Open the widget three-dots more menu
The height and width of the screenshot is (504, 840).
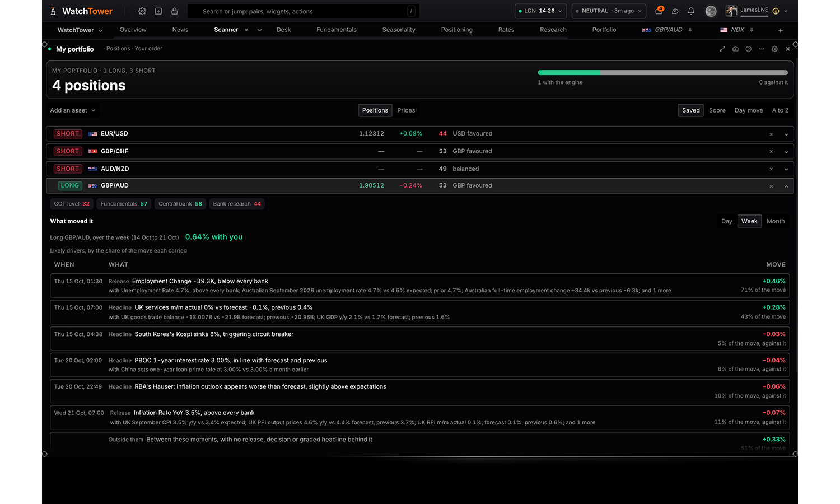click(762, 49)
